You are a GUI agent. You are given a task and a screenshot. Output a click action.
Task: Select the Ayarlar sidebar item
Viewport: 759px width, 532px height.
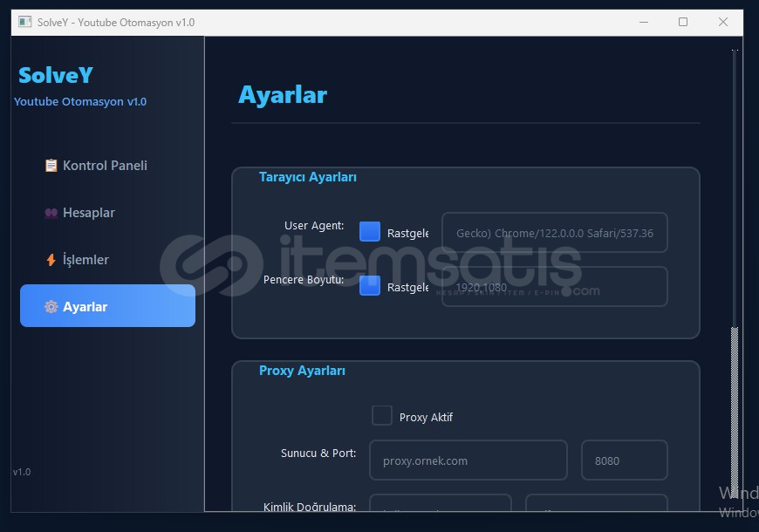tap(107, 306)
